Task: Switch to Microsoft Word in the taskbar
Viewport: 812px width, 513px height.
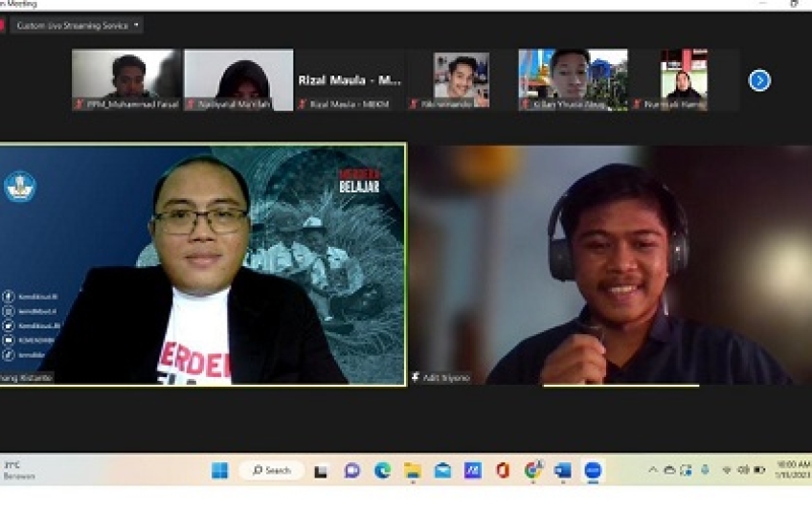Action: pos(563,470)
